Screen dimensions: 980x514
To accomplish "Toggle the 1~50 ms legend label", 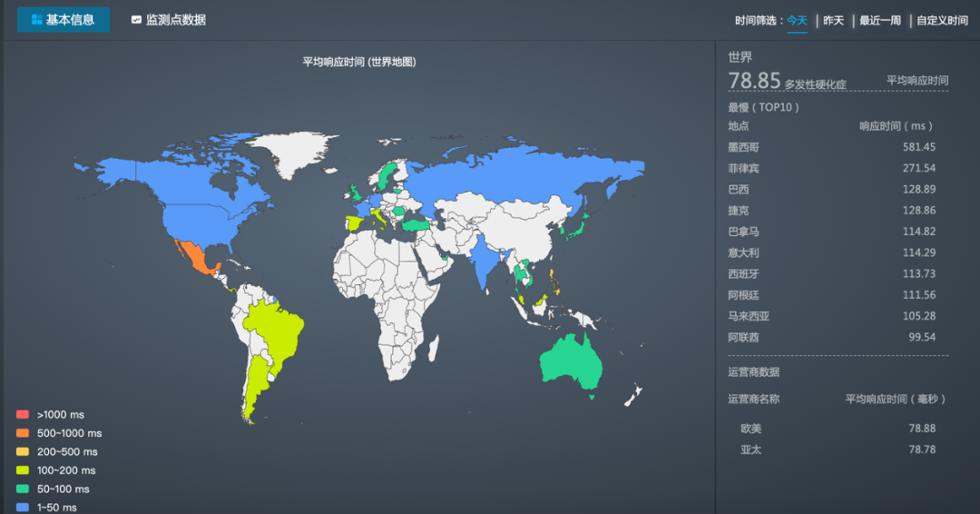I will tap(57, 507).
